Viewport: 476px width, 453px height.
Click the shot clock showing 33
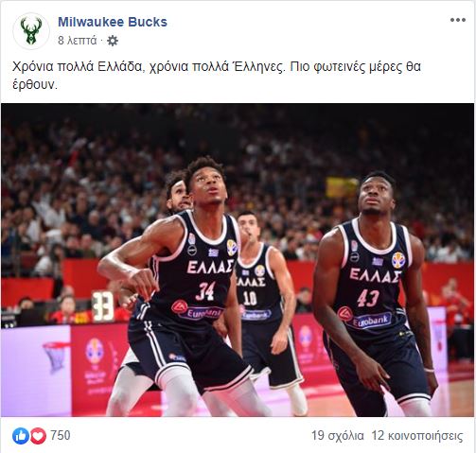pyautogui.click(x=102, y=306)
